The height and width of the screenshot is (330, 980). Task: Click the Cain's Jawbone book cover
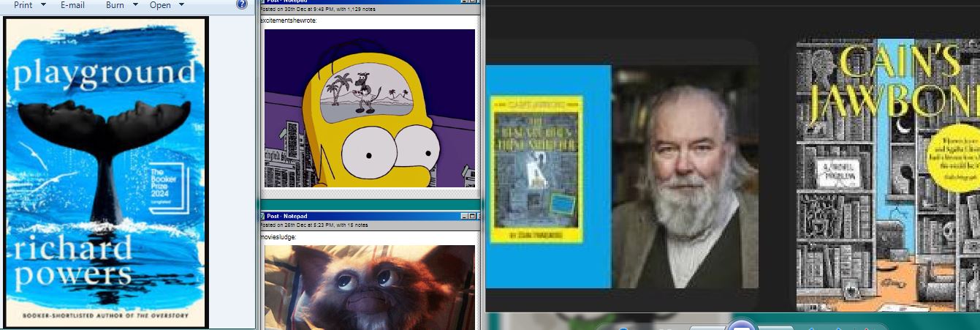(888, 176)
